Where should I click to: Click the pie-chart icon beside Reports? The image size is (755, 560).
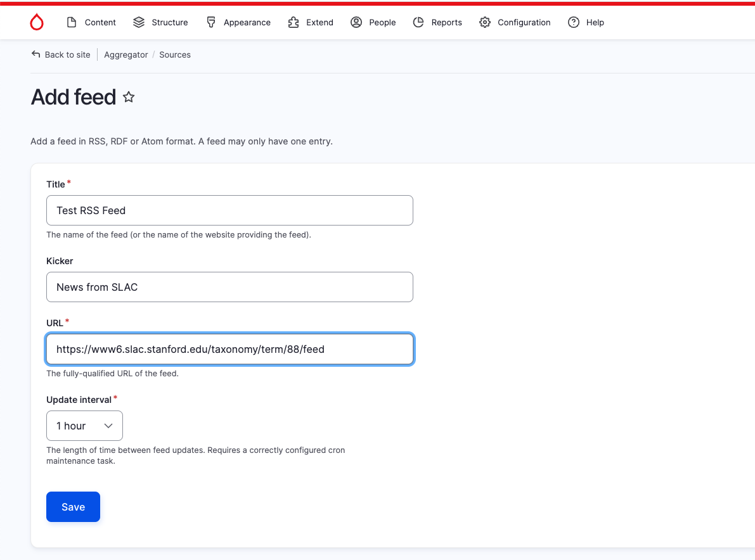[x=418, y=22]
